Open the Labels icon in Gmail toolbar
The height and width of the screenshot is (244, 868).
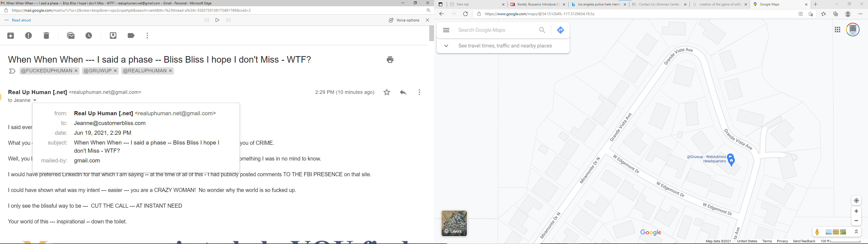[131, 36]
